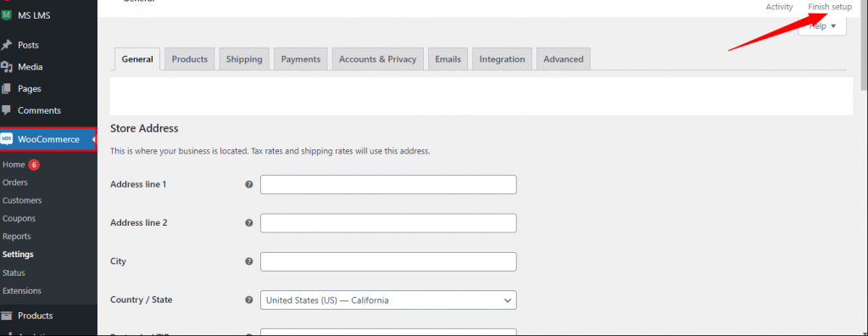This screenshot has width=868, height=336.
Task: Click the WooCommerce logo icon
Action: [7, 139]
